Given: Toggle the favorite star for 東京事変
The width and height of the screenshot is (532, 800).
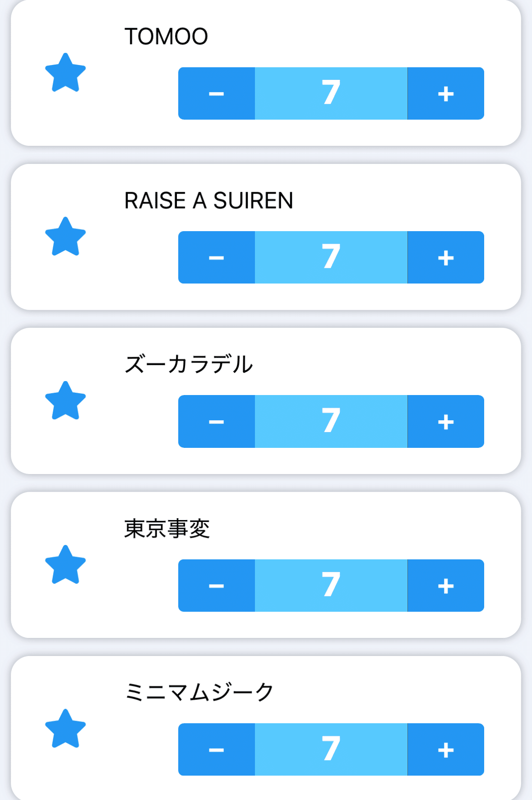Looking at the screenshot, I should point(65,565).
